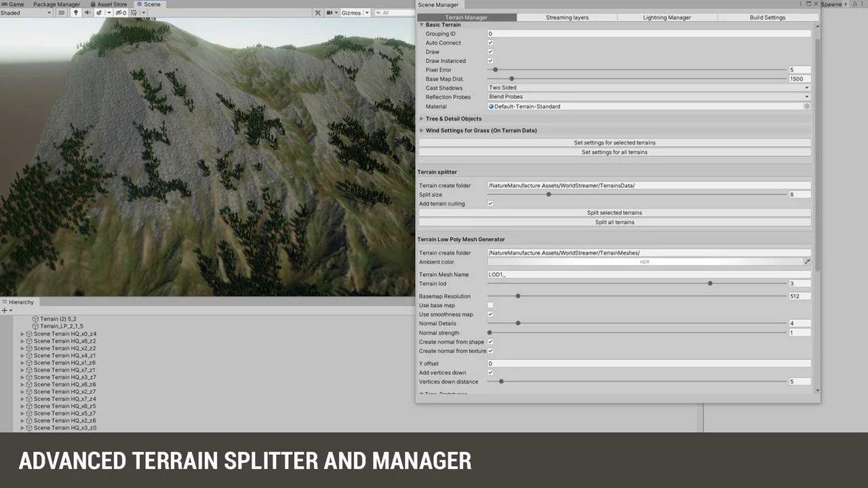This screenshot has height=488, width=868.
Task: Pick Ambient color with eyedropper icon
Action: point(807,262)
